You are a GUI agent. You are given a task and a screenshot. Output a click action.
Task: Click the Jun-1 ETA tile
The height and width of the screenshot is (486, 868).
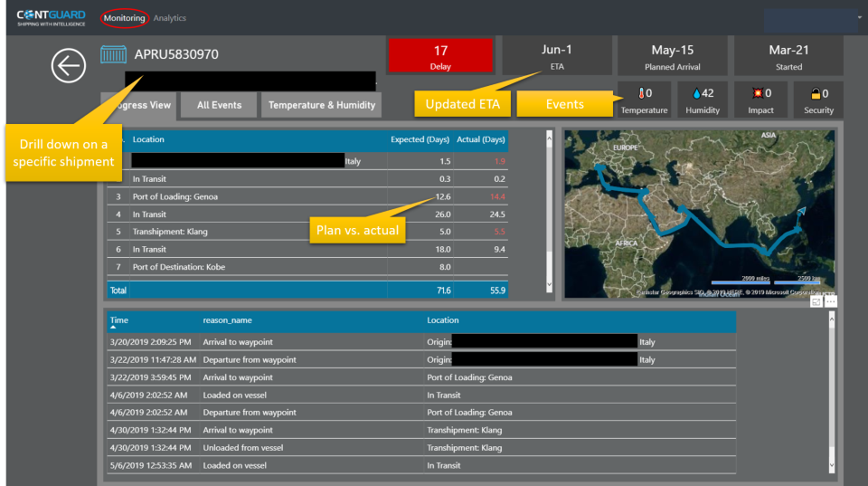[x=556, y=56]
